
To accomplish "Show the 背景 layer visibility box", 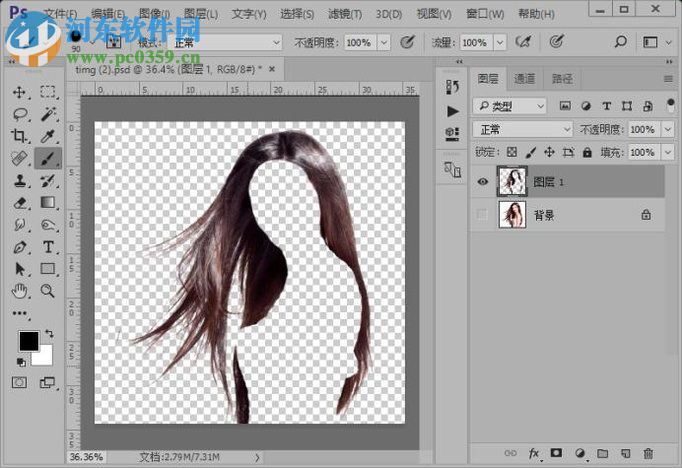I will pos(484,214).
